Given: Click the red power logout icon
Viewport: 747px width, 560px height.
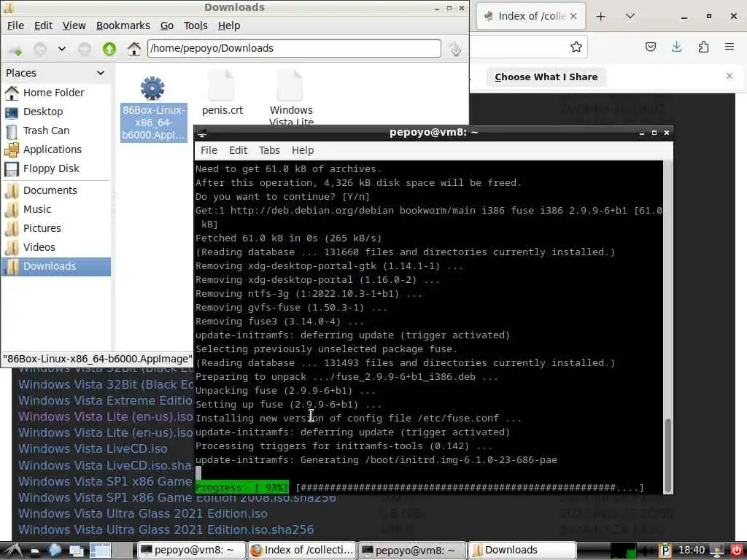Looking at the screenshot, I should click(x=737, y=551).
